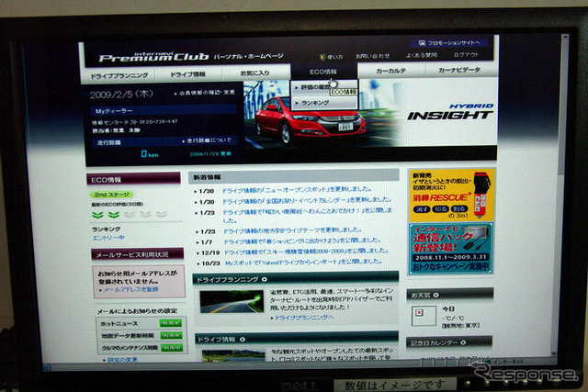Click the 新着情報 section heading
588x392 pixels.
[294, 177]
